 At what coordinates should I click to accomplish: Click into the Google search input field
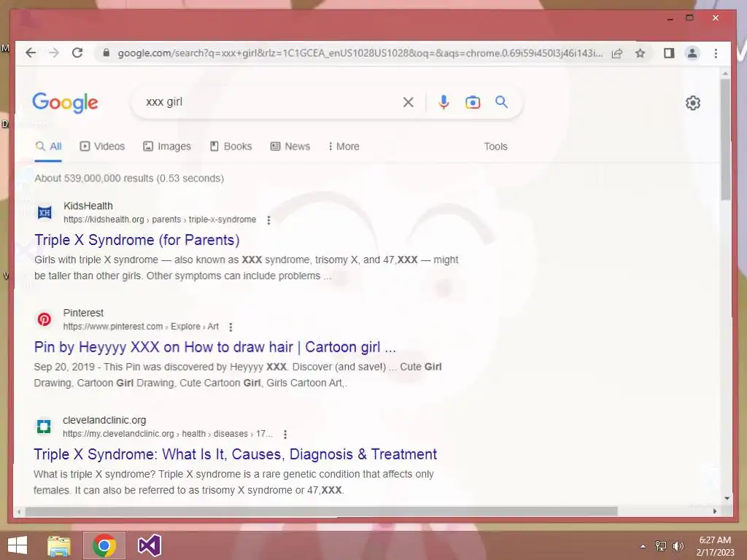271,102
